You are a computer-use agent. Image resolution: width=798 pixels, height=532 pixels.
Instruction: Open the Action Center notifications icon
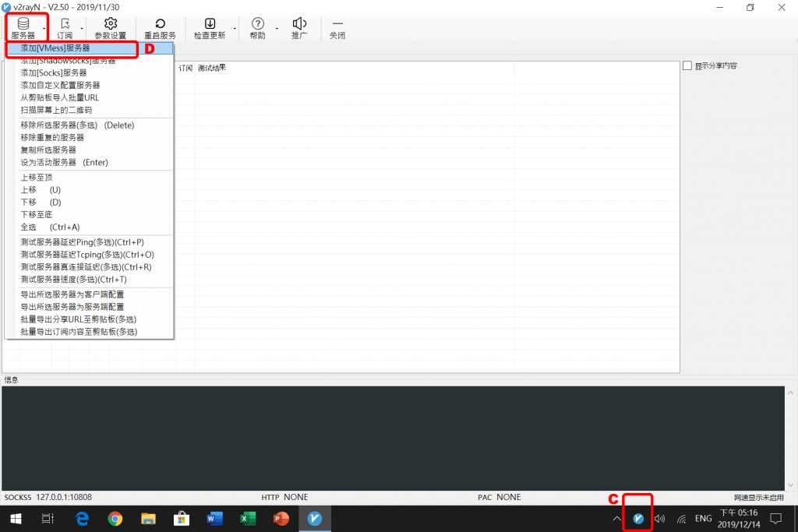775,519
